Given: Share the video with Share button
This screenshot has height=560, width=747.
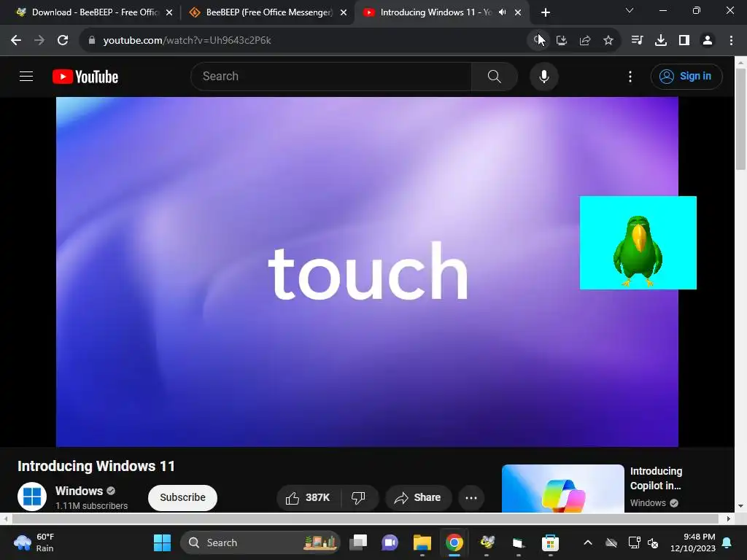Looking at the screenshot, I should (x=418, y=497).
